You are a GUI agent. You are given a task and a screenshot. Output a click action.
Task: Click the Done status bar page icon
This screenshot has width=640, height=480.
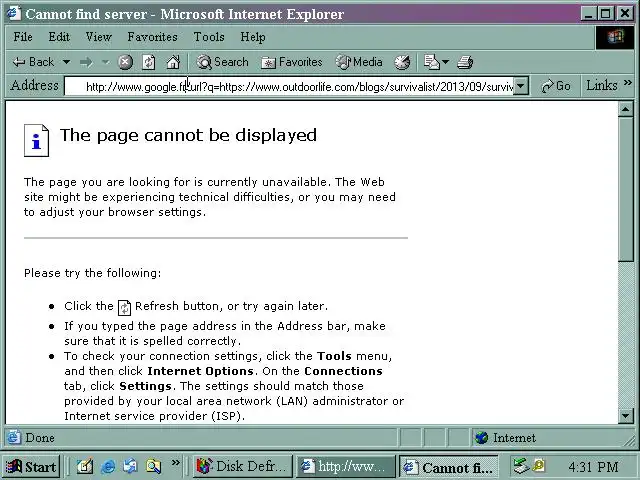pyautogui.click(x=13, y=437)
